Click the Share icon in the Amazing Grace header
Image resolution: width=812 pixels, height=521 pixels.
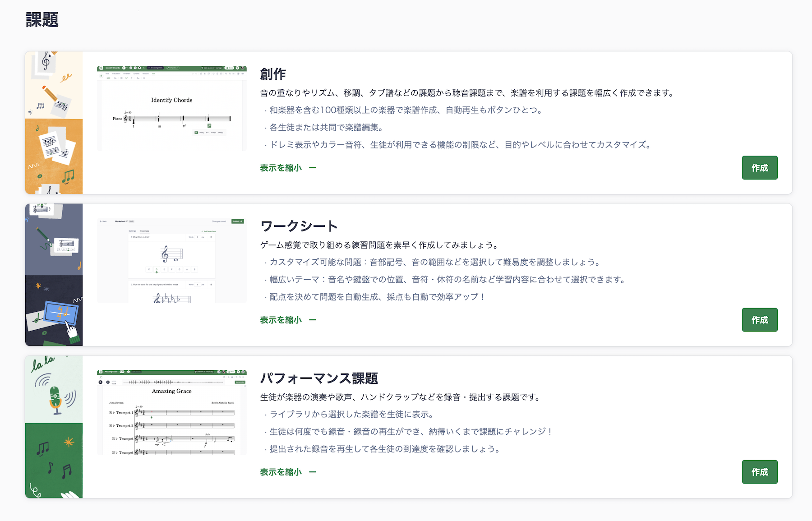(x=231, y=372)
